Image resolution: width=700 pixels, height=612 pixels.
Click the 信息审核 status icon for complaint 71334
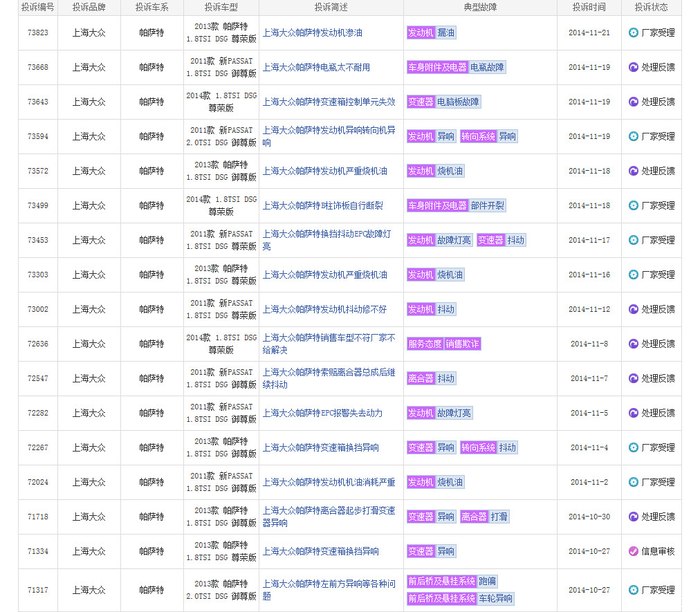[x=633, y=551]
